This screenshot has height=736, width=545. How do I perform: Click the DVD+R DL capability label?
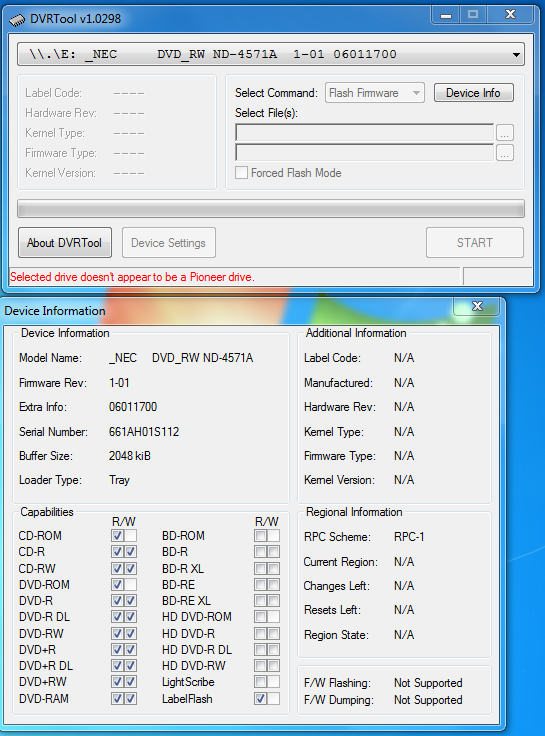pos(46,666)
